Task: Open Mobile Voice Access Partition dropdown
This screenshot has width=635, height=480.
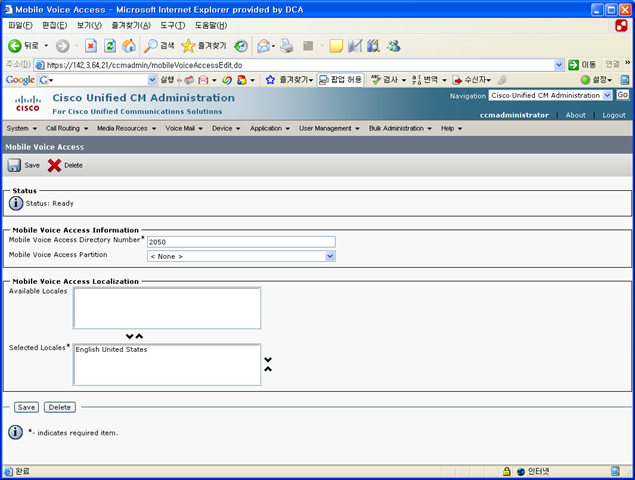Action: click(x=330, y=256)
